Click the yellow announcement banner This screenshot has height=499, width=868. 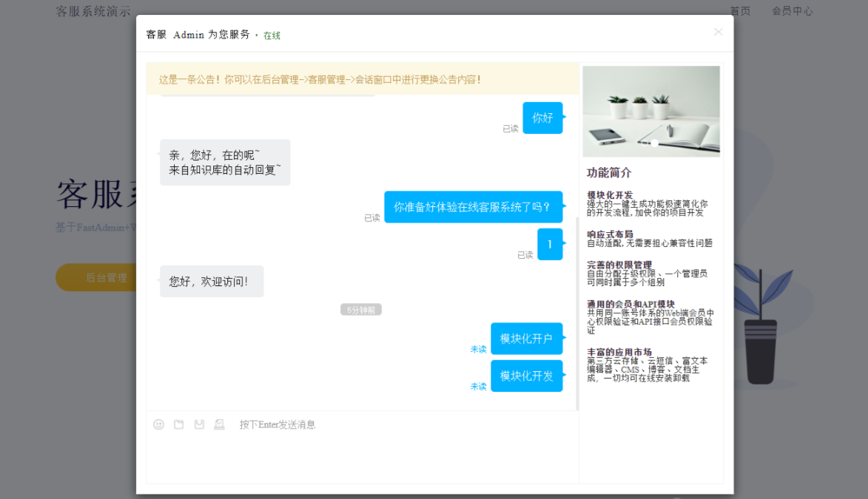(362, 79)
